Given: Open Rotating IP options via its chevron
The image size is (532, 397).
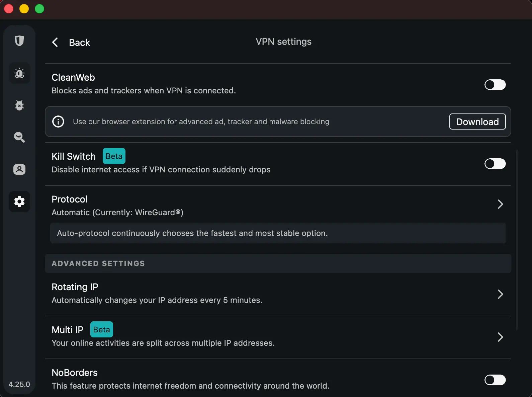Looking at the screenshot, I should [x=500, y=294].
